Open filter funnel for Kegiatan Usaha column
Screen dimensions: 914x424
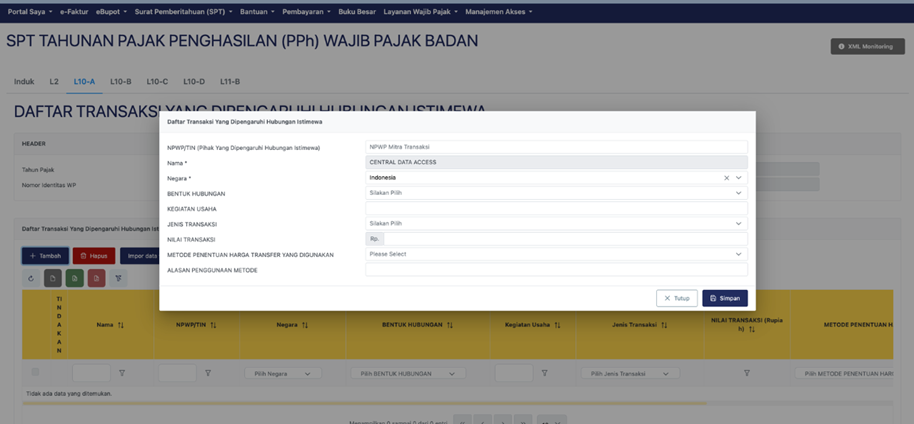coord(544,373)
